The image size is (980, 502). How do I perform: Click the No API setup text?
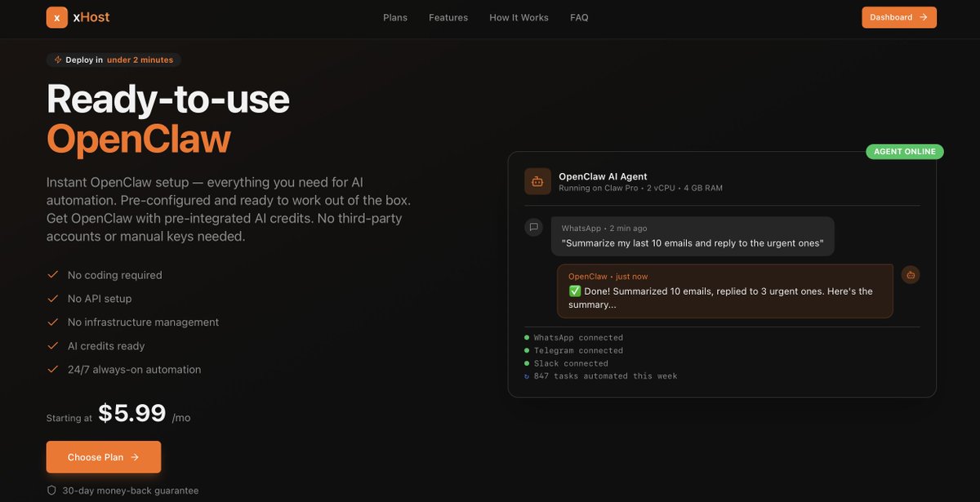[100, 299]
